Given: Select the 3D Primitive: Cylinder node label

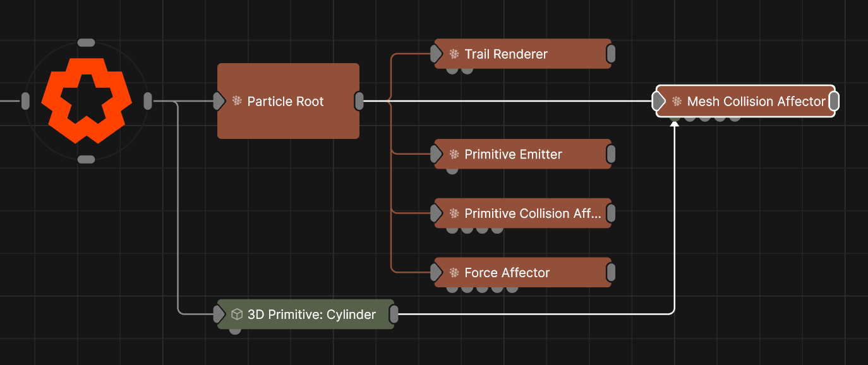Looking at the screenshot, I should click(311, 314).
